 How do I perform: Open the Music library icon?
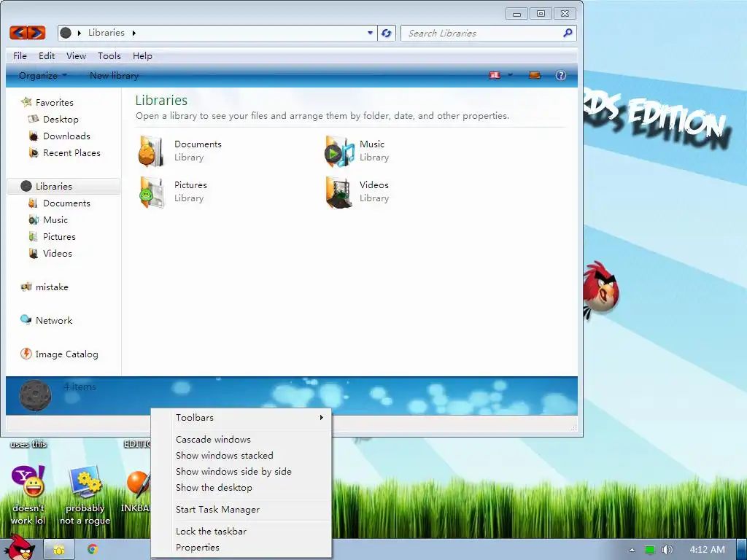pos(338,151)
